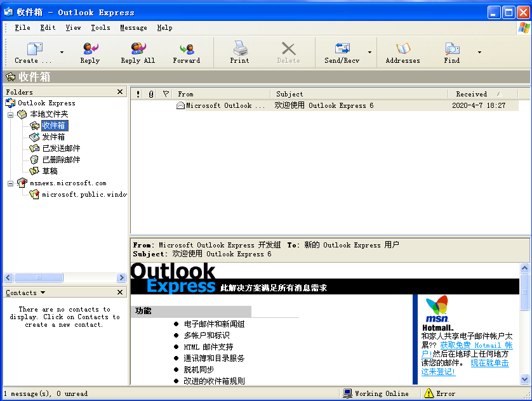Click the 草稿 drafts folder icon
This screenshot has height=401, width=532.
(x=34, y=171)
